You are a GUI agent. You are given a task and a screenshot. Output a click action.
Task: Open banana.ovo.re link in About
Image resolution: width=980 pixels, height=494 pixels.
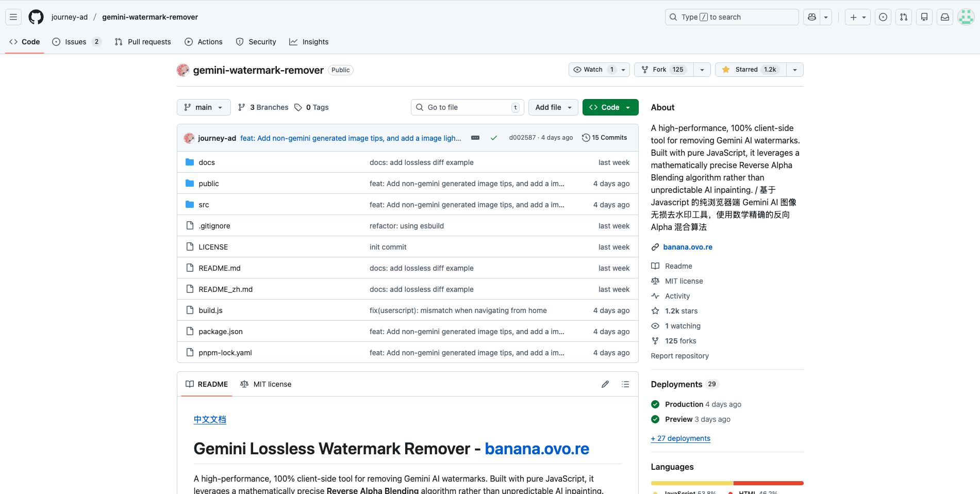coord(688,247)
